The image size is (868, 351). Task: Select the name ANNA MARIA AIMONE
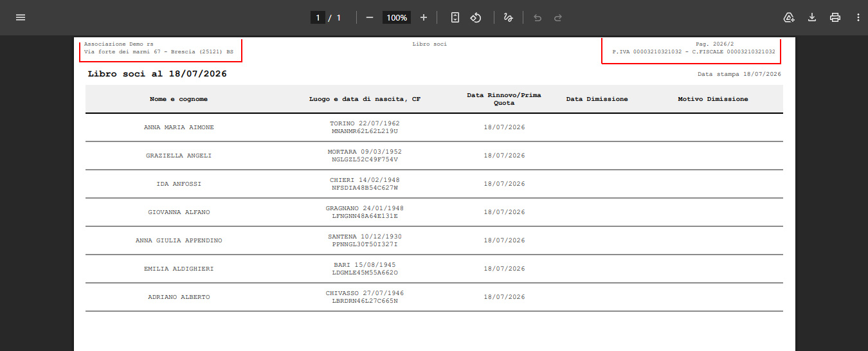pyautogui.click(x=179, y=127)
